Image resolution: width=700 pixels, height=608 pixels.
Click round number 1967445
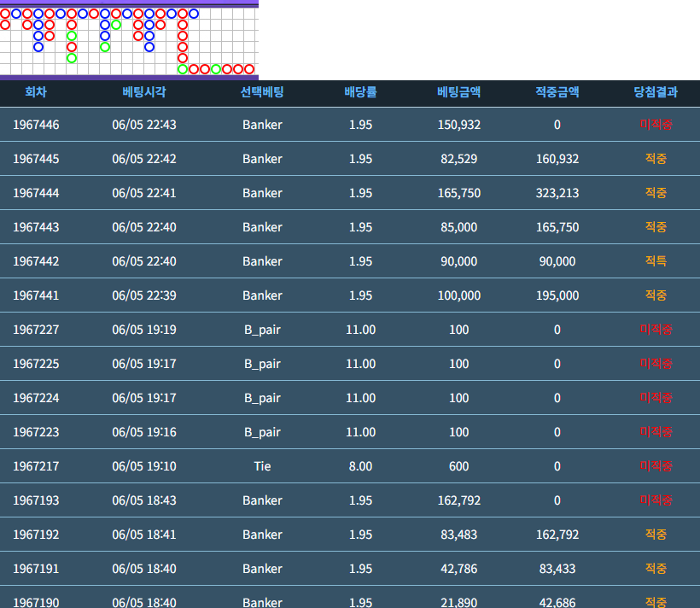point(36,159)
